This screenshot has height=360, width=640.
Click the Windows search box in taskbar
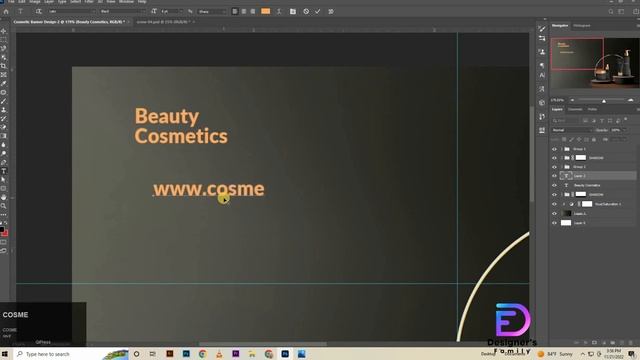pos(70,354)
